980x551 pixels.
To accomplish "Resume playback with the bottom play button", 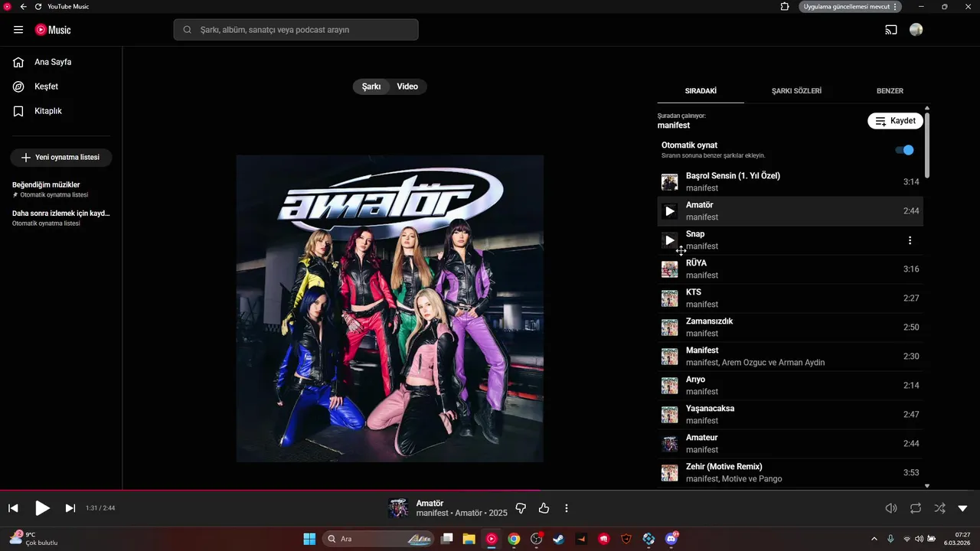I will [x=42, y=508].
